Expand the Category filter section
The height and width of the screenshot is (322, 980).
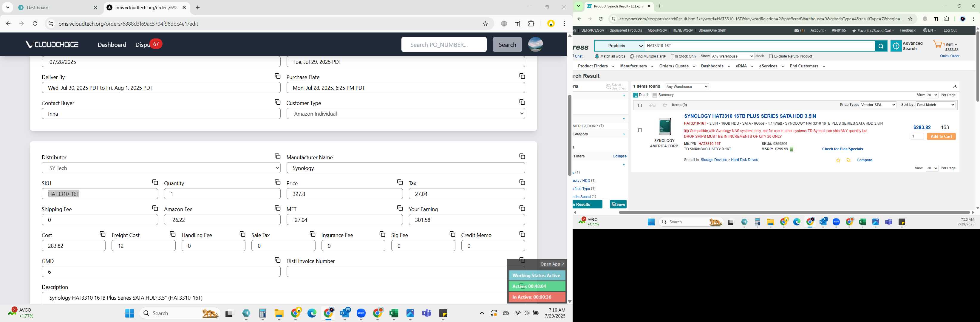624,134
